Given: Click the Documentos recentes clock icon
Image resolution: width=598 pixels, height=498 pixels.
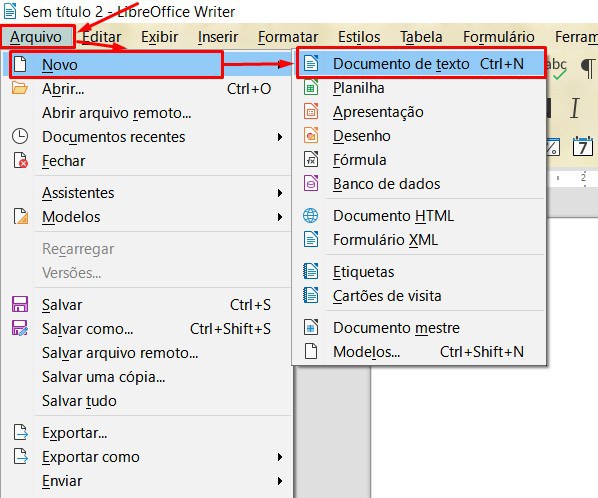Looking at the screenshot, I should 20,136.
